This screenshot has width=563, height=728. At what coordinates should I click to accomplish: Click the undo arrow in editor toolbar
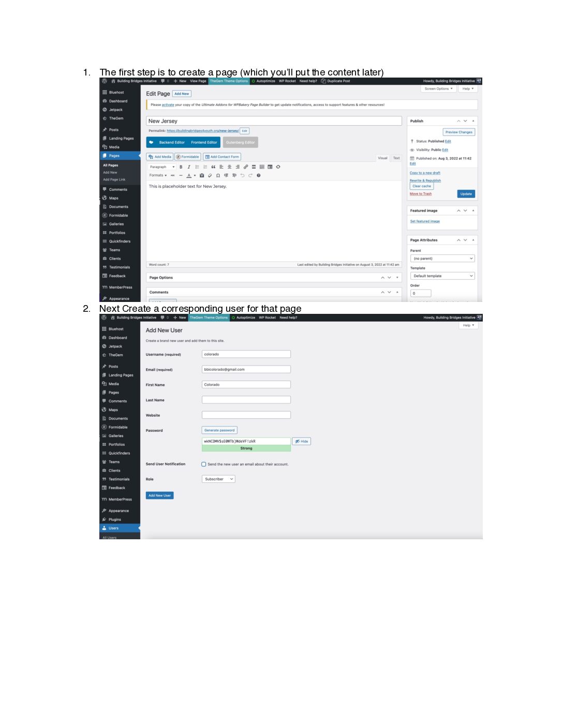pos(242,176)
